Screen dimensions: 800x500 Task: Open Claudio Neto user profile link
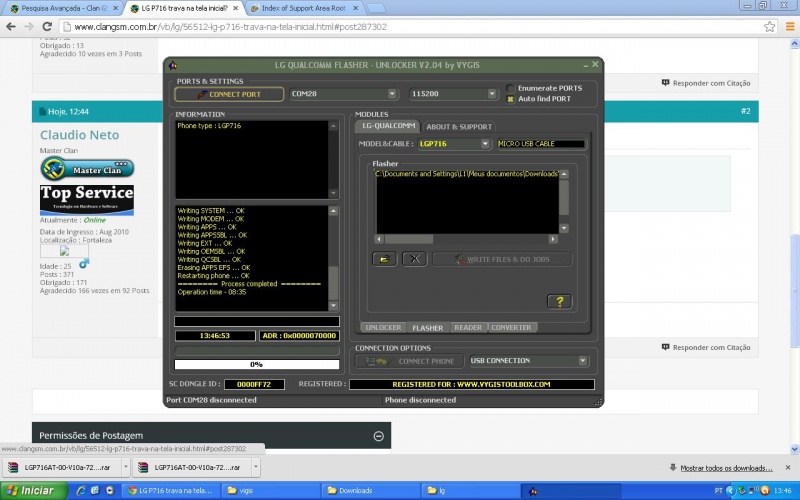coord(80,135)
